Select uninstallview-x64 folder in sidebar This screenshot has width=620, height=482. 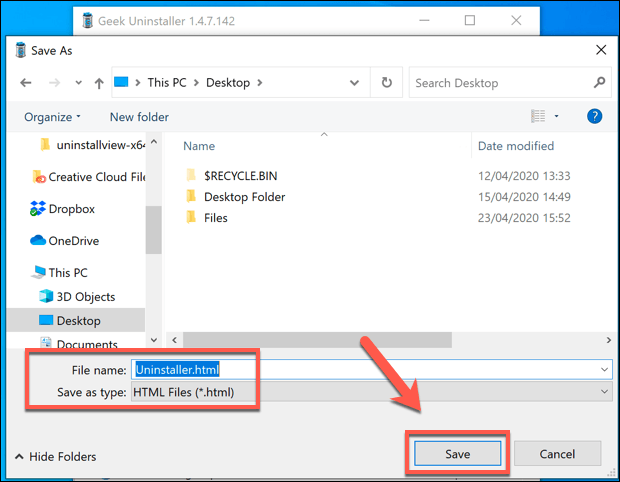(93, 145)
